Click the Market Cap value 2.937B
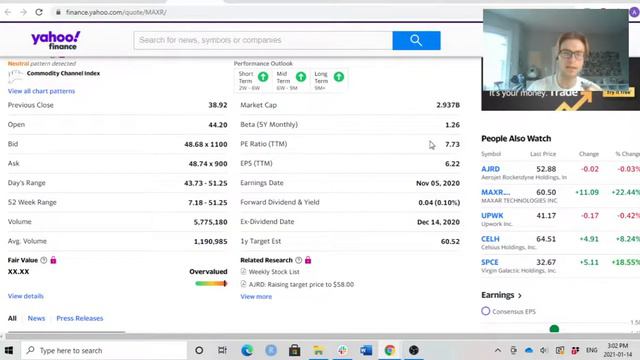 [x=448, y=105]
